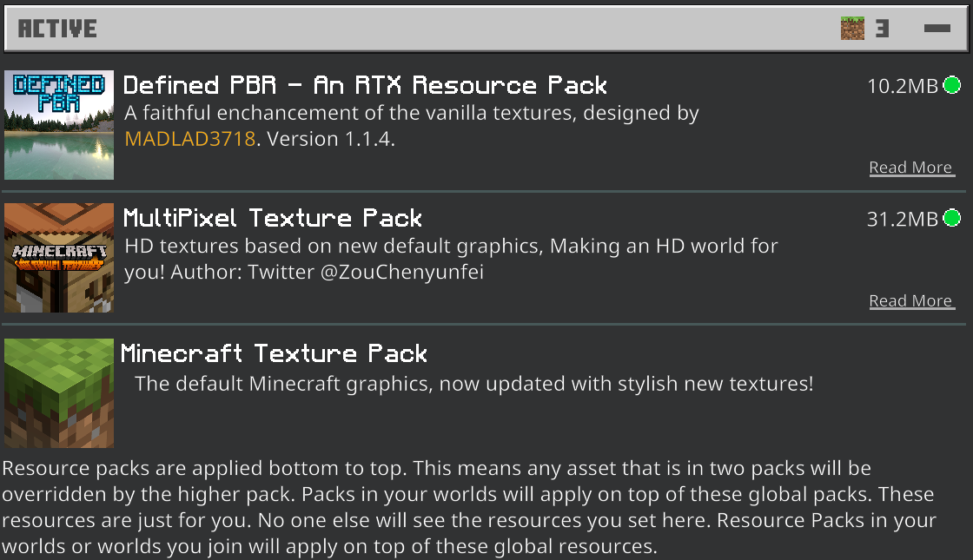Open Read More for Defined PBR pack
The height and width of the screenshot is (560, 973).
911,168
